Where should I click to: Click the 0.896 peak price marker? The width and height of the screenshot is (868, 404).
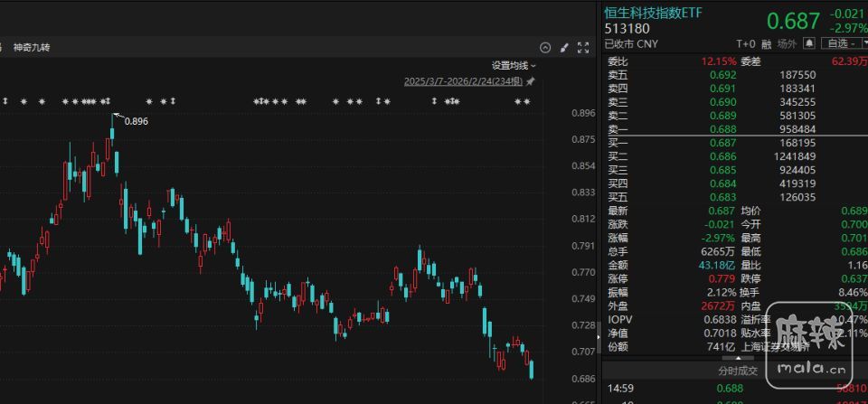[x=136, y=121]
